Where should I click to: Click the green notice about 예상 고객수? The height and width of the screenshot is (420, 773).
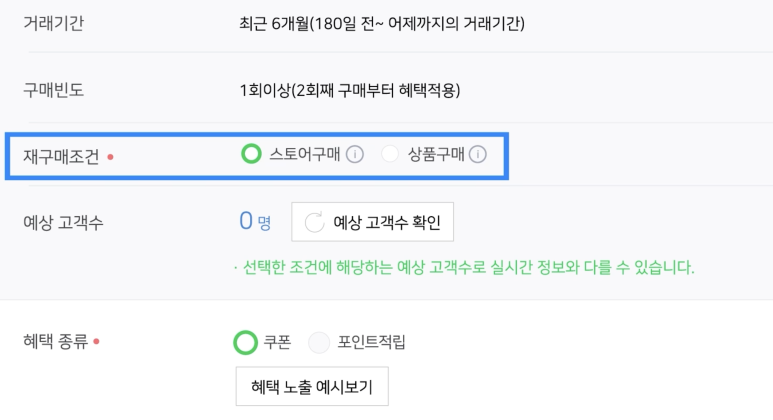(464, 268)
